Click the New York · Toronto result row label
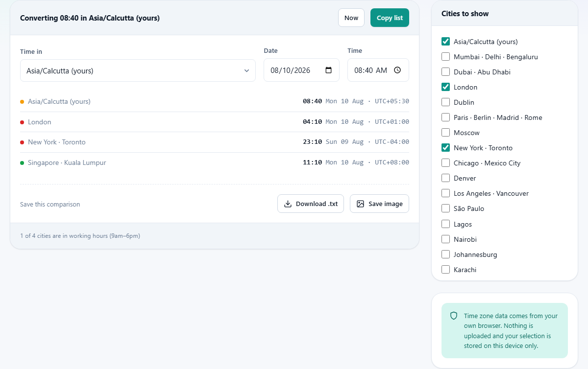The height and width of the screenshot is (369, 588). pyautogui.click(x=57, y=142)
